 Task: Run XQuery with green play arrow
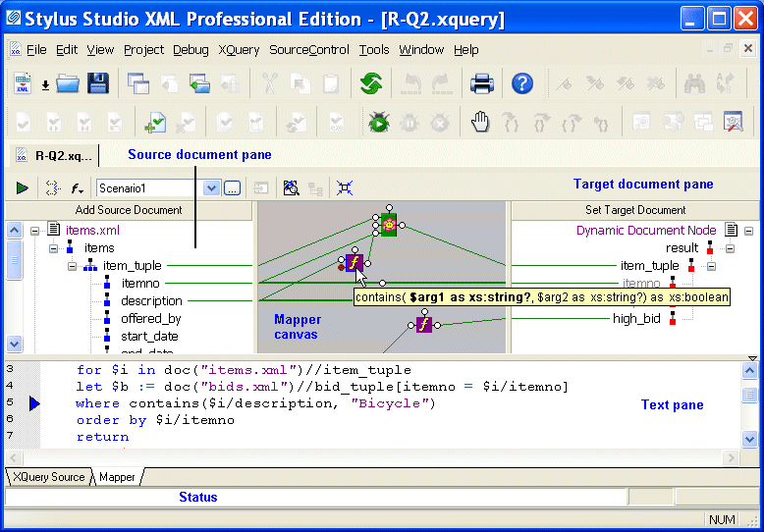22,187
